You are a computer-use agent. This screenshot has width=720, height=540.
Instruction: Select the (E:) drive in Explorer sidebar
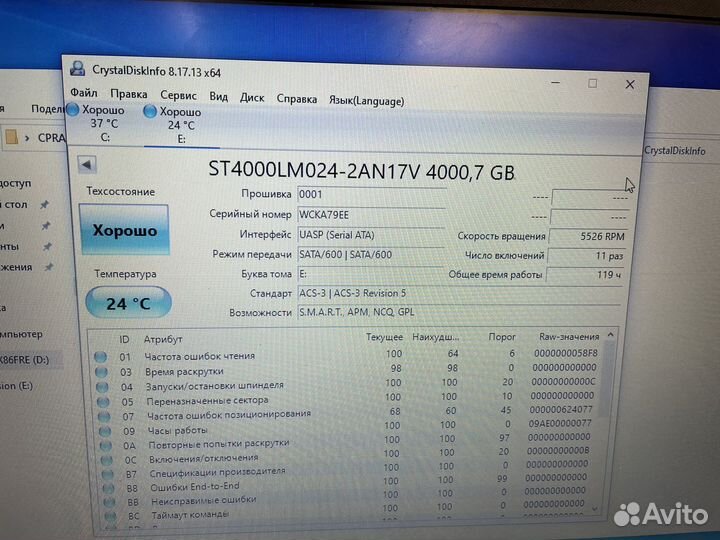coord(17,386)
